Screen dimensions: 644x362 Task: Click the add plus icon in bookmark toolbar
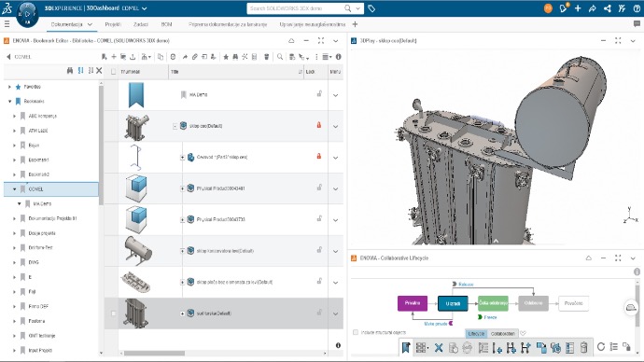click(114, 57)
